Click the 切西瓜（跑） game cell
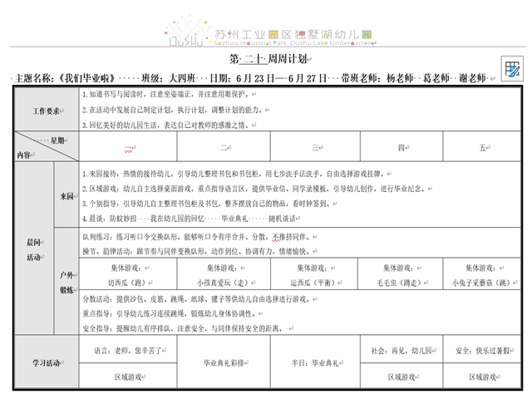The image size is (532, 399). coord(128,274)
